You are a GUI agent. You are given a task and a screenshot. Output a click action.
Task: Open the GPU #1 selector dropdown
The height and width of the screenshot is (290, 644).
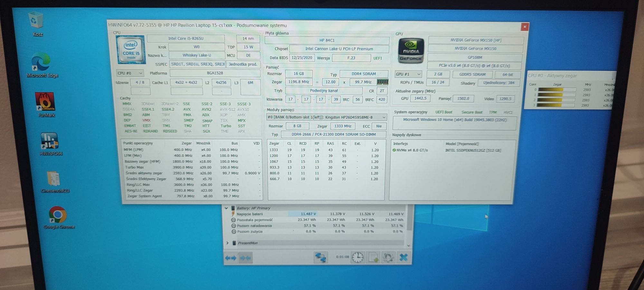[x=408, y=74]
